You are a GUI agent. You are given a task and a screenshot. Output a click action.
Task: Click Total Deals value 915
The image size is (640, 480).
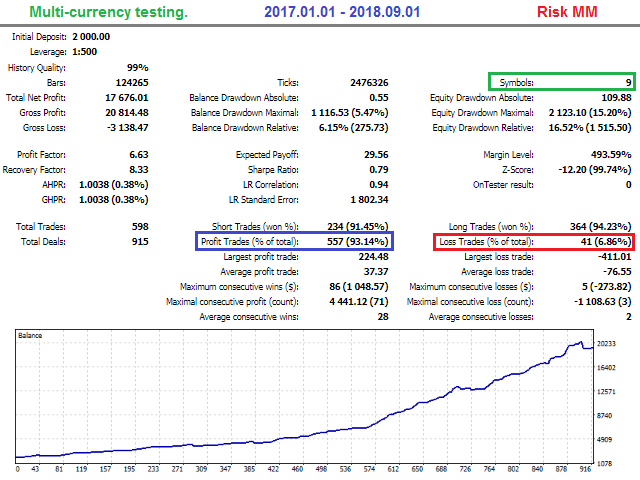[x=140, y=242]
